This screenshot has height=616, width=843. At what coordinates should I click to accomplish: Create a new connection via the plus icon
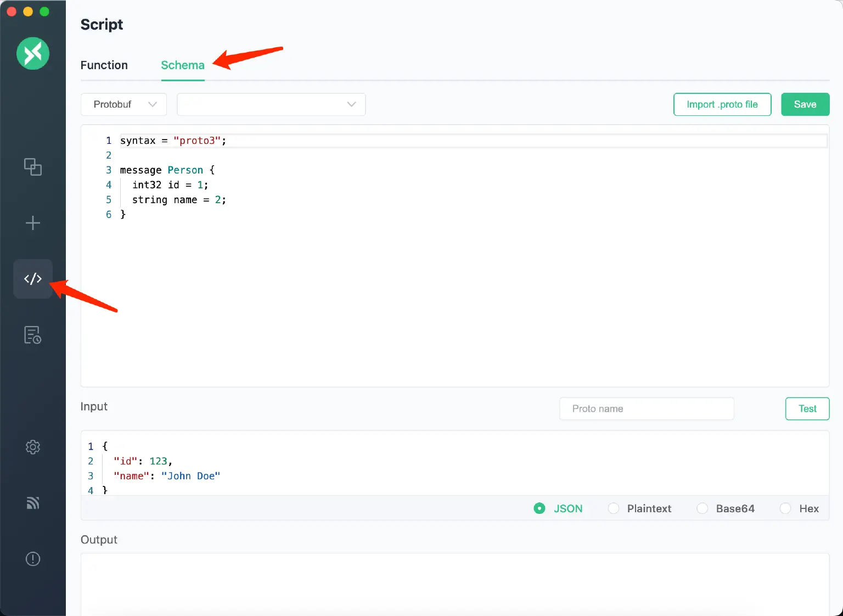click(x=33, y=223)
